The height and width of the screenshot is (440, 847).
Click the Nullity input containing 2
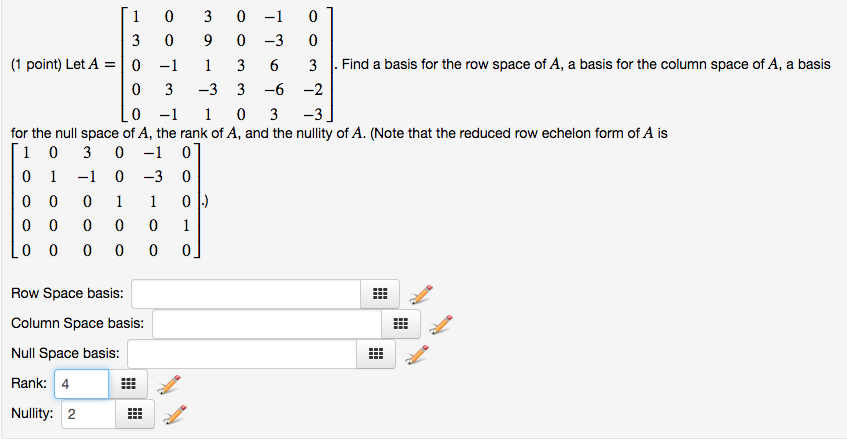88,414
